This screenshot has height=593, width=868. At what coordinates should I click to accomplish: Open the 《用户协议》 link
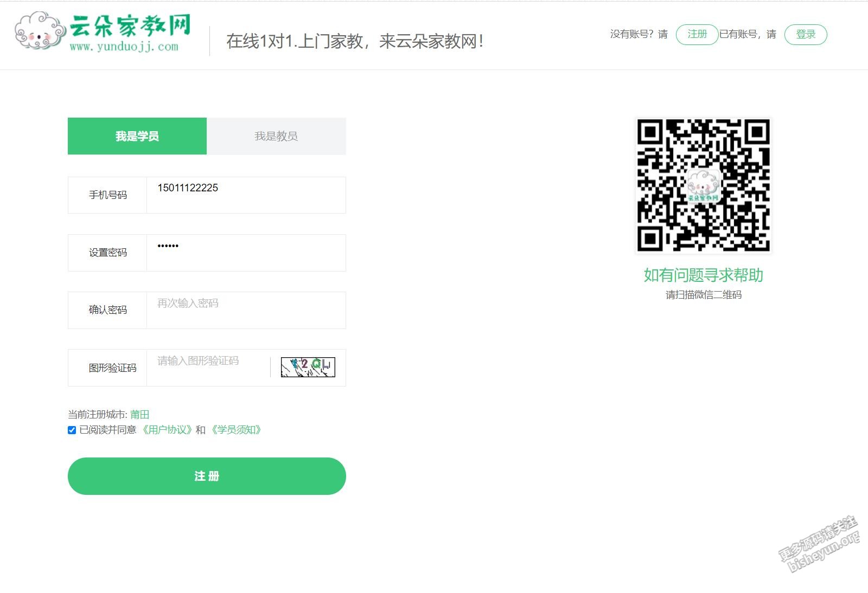click(x=167, y=430)
